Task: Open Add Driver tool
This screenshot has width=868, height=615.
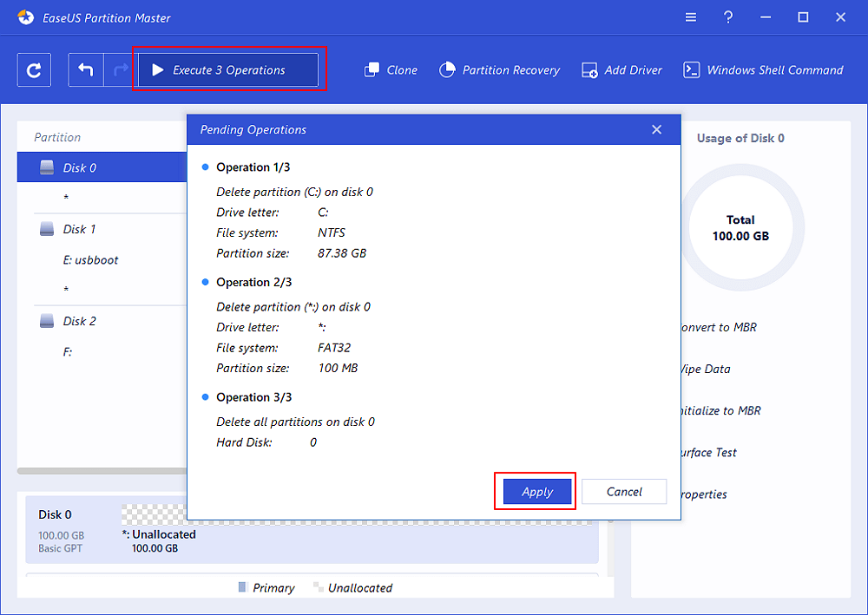Action: point(621,70)
